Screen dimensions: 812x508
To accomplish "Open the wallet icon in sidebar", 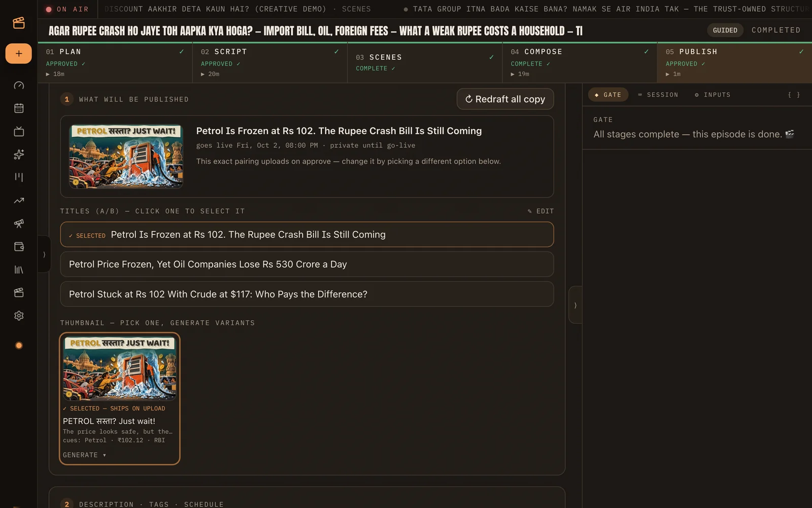I will [x=19, y=246].
